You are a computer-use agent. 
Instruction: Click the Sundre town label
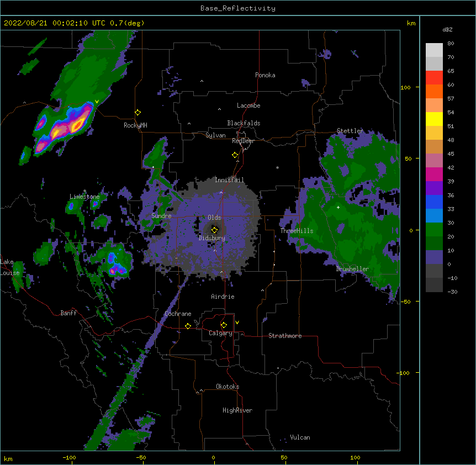pos(161,216)
